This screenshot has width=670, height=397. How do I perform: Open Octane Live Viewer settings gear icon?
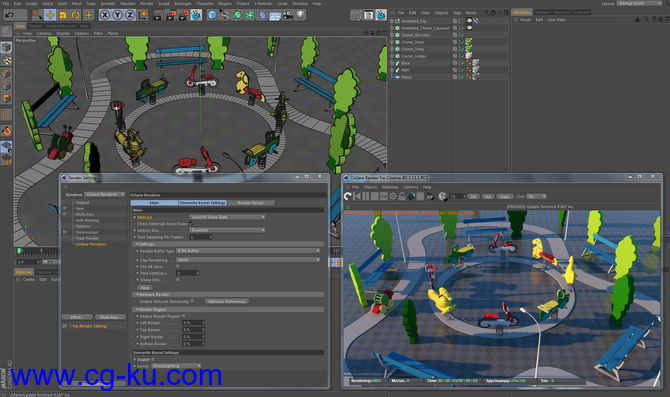[x=393, y=196]
